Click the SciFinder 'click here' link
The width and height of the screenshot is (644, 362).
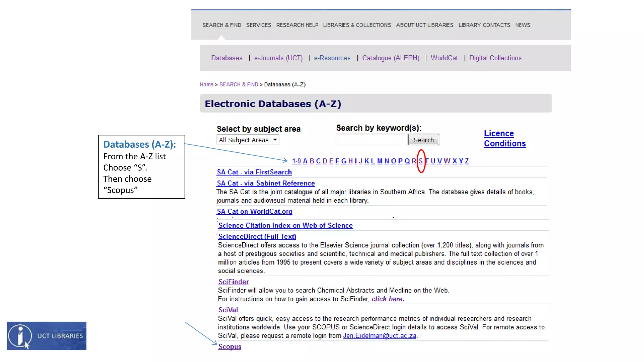tap(388, 299)
